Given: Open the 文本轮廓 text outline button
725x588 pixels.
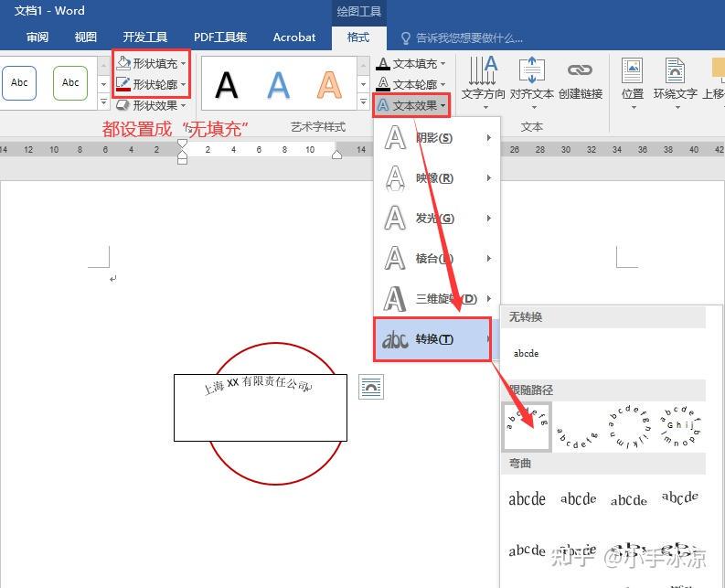Looking at the screenshot, I should (411, 84).
